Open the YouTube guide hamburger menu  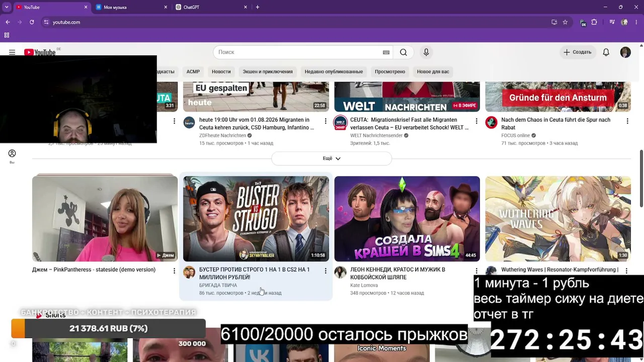12,52
